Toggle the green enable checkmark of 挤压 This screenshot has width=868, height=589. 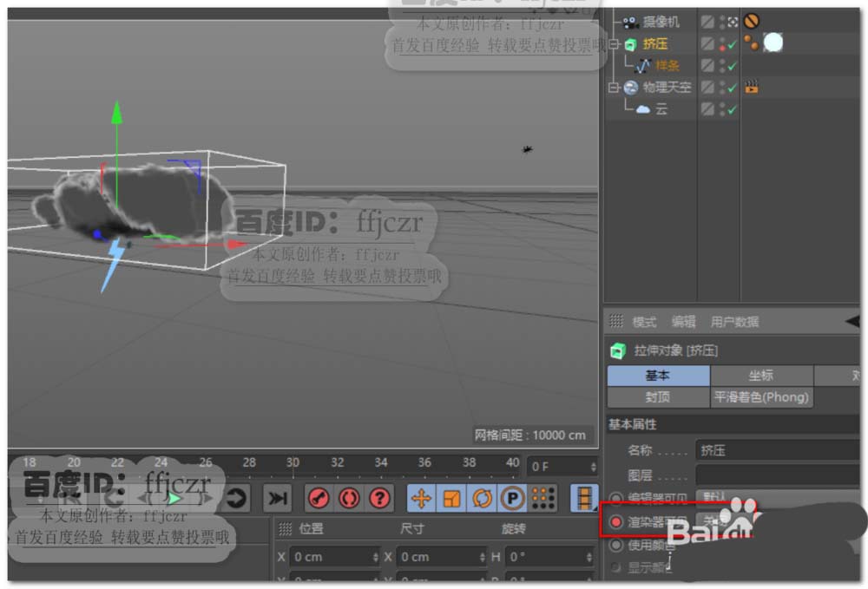[x=733, y=44]
